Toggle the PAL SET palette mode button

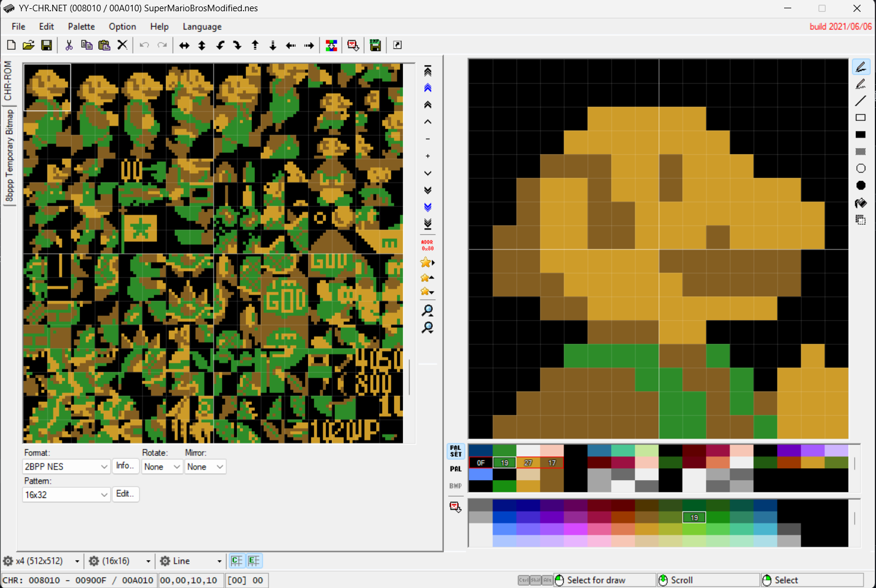pos(455,452)
